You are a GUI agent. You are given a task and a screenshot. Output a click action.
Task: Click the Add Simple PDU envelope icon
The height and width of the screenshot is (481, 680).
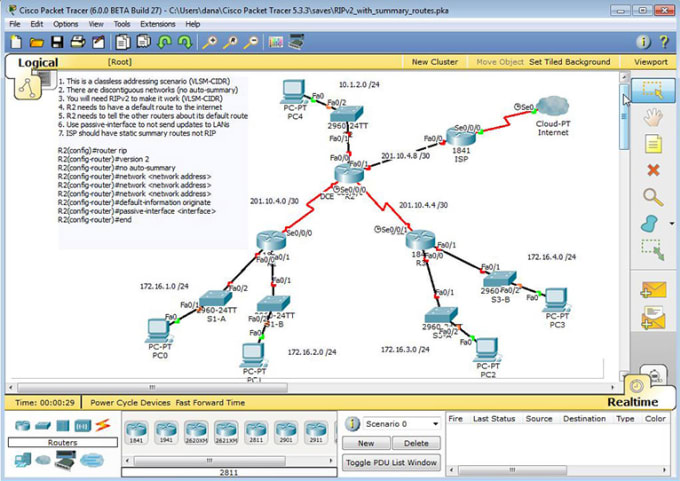click(x=653, y=289)
